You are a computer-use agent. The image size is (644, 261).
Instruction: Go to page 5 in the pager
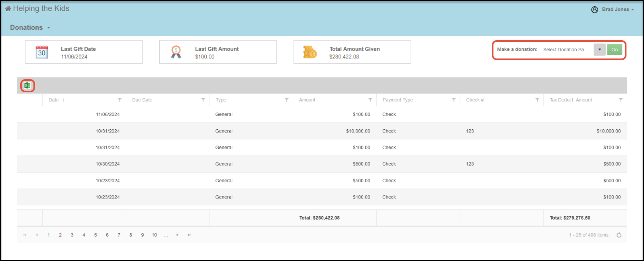[96, 235]
